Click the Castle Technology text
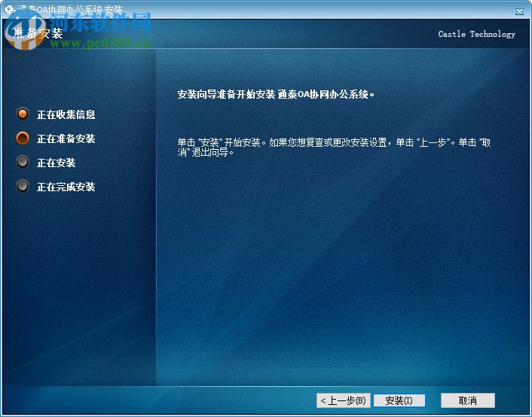The height and width of the screenshot is (417, 532). 476,34
